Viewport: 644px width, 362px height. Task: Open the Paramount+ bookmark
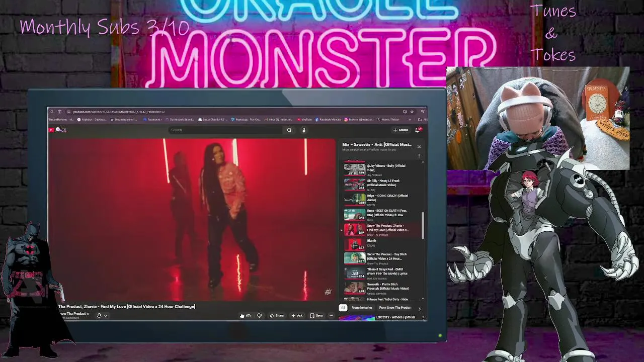tap(152, 120)
